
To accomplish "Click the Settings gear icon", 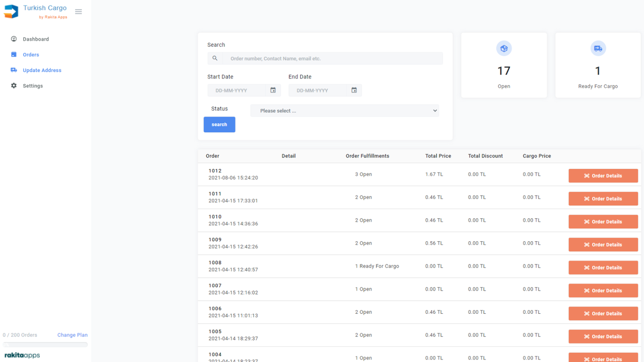I will tap(14, 85).
